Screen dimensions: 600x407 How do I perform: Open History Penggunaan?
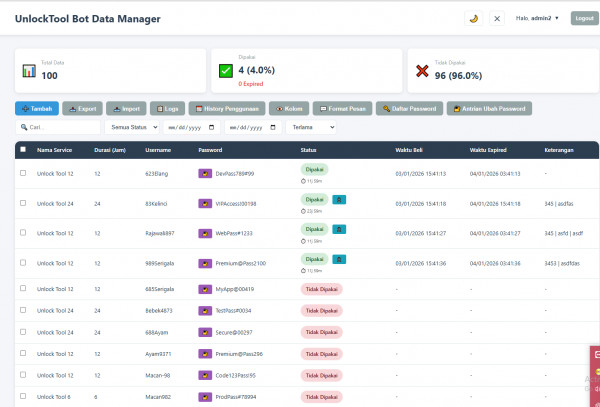coord(227,109)
